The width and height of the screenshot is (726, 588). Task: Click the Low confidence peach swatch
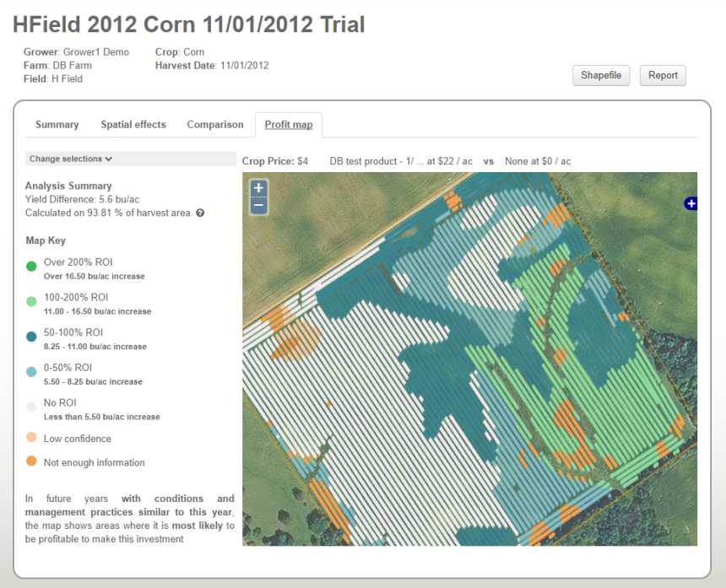click(31, 437)
